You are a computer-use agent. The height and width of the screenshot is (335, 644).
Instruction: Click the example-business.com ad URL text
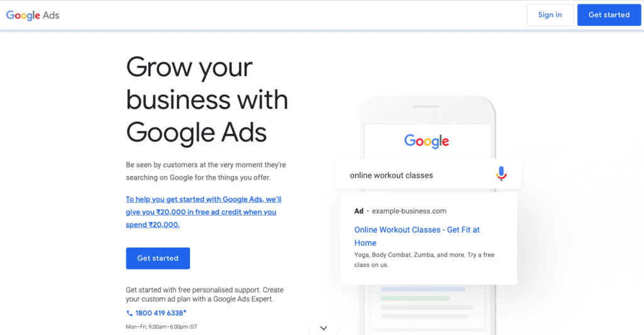coord(409,211)
